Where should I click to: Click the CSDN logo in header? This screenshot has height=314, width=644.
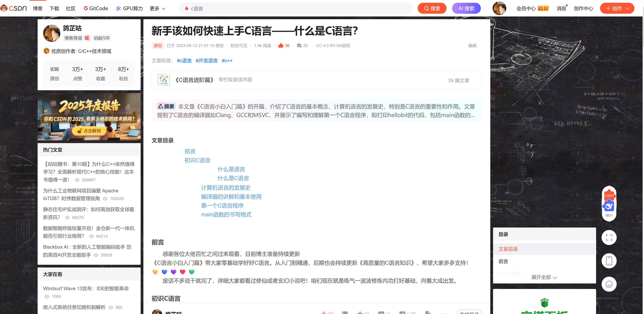tap(14, 8)
